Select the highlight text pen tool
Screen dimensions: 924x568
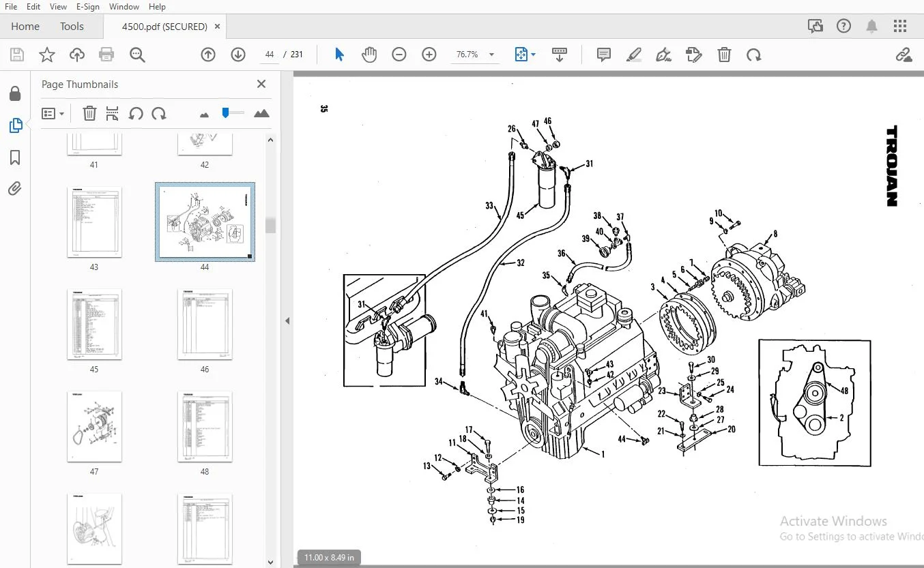tap(634, 55)
